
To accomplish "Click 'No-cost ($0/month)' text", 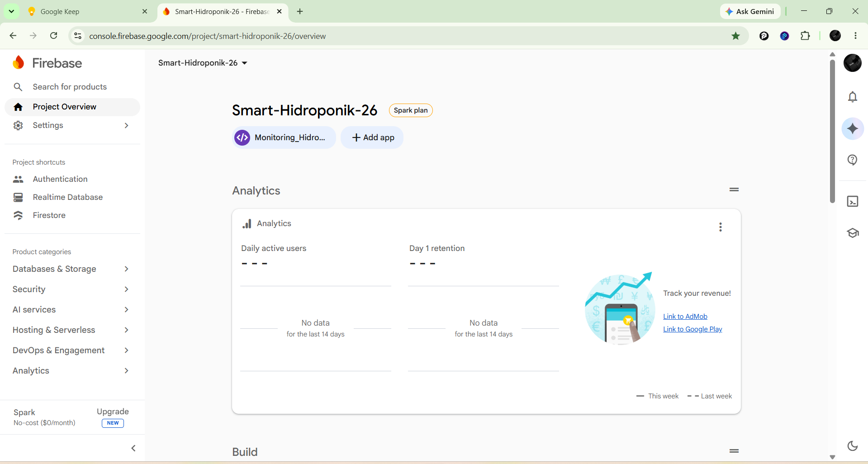I will click(44, 423).
